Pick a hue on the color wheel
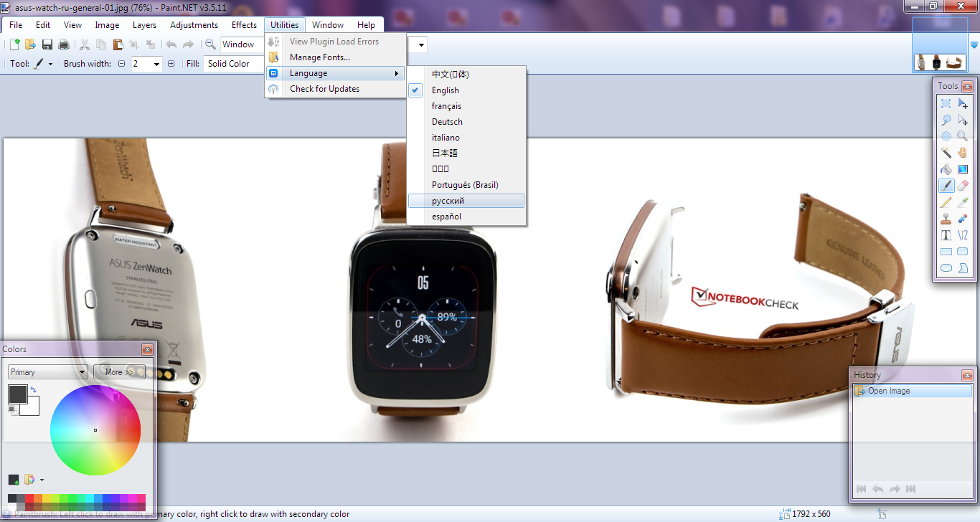The image size is (980, 522). (95, 430)
